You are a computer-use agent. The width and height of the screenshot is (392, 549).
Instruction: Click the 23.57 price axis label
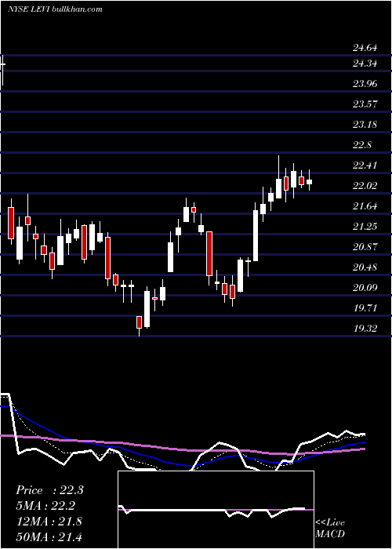(365, 104)
